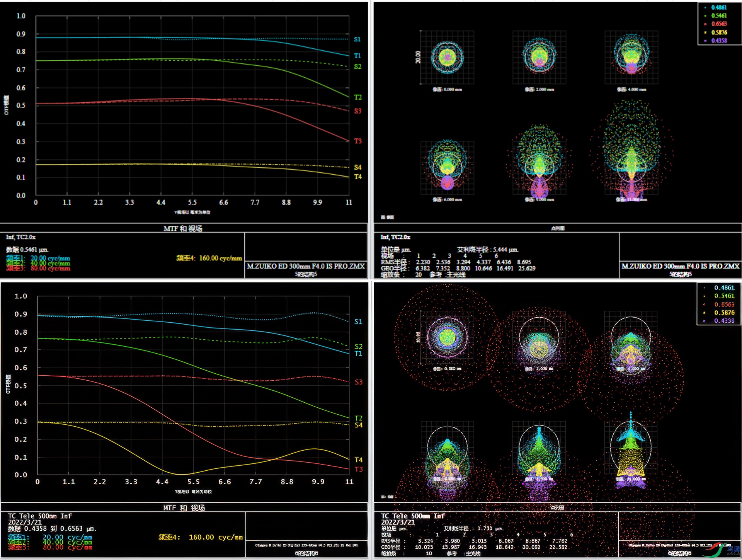
Task: Click the 0.4358 purple legend entry in the bottom legend
Action: click(723, 321)
